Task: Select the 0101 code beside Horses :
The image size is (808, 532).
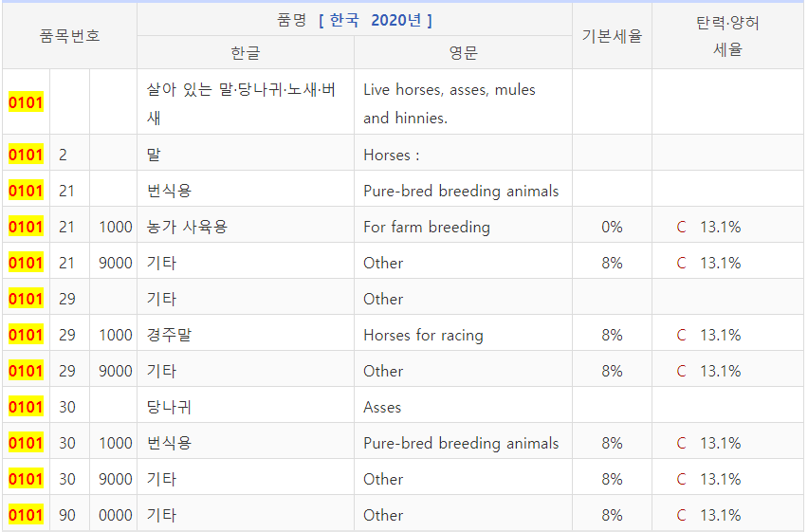Action: (x=26, y=155)
